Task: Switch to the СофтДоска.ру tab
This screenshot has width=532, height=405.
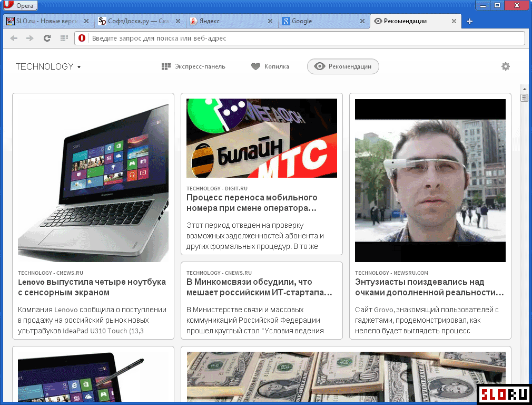Action: click(140, 21)
